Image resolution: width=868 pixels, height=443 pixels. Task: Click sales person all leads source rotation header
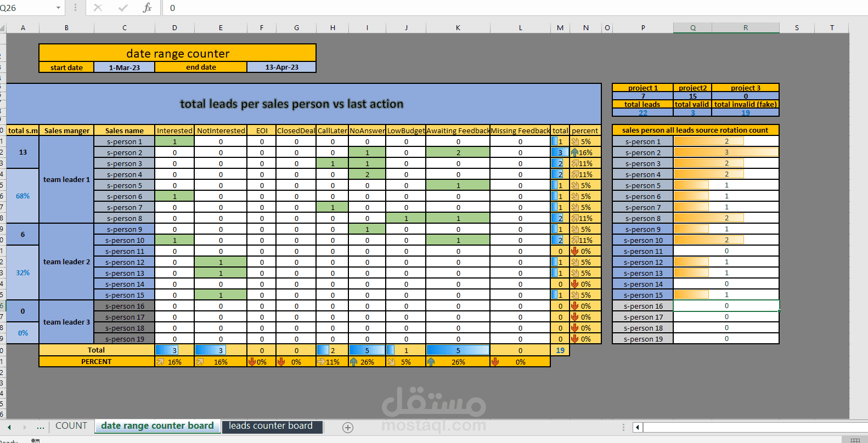(695, 130)
